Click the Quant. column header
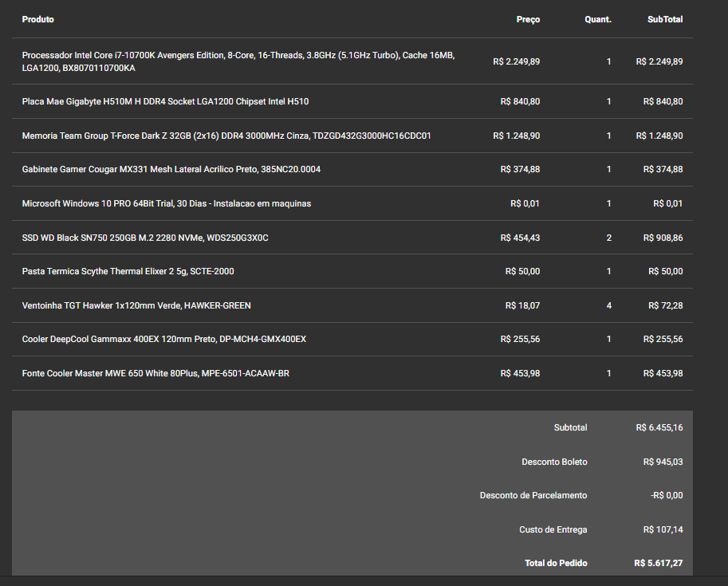Viewport: 728px width, 586px height. 598,19
